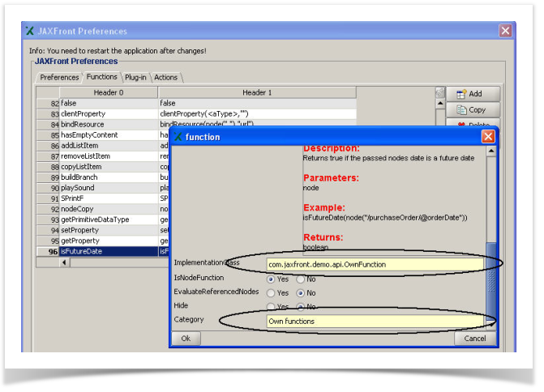The height and width of the screenshot is (392, 544).
Task: Close the JAXFront Preferences window
Action: (x=505, y=32)
